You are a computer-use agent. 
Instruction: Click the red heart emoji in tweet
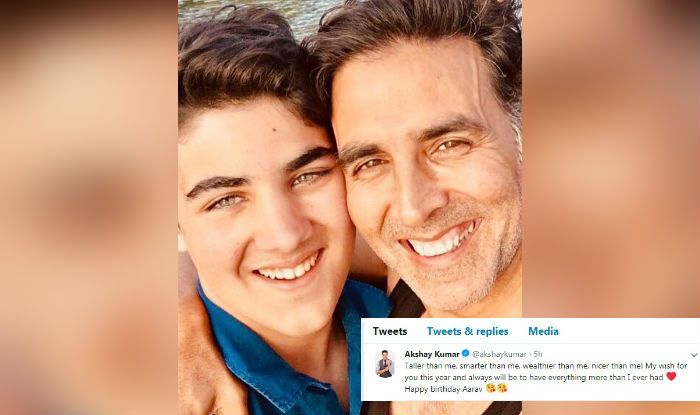tap(671, 377)
